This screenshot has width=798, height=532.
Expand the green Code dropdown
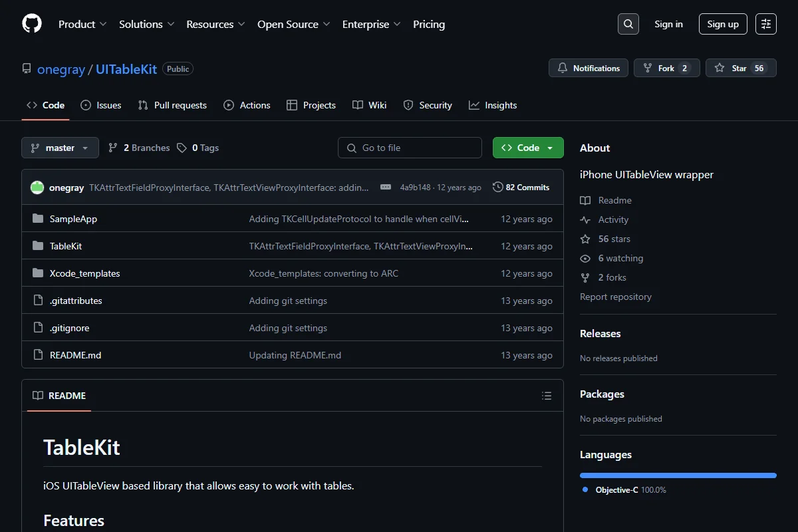[x=528, y=148]
